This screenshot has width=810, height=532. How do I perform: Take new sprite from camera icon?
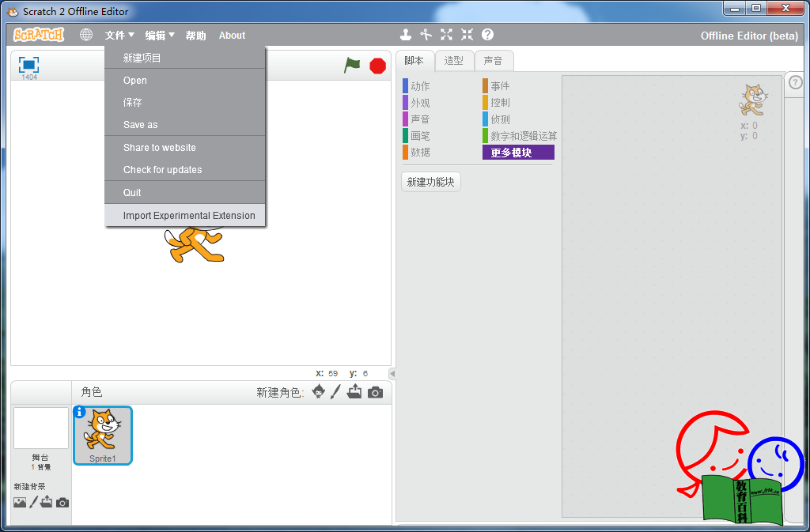pos(376,393)
